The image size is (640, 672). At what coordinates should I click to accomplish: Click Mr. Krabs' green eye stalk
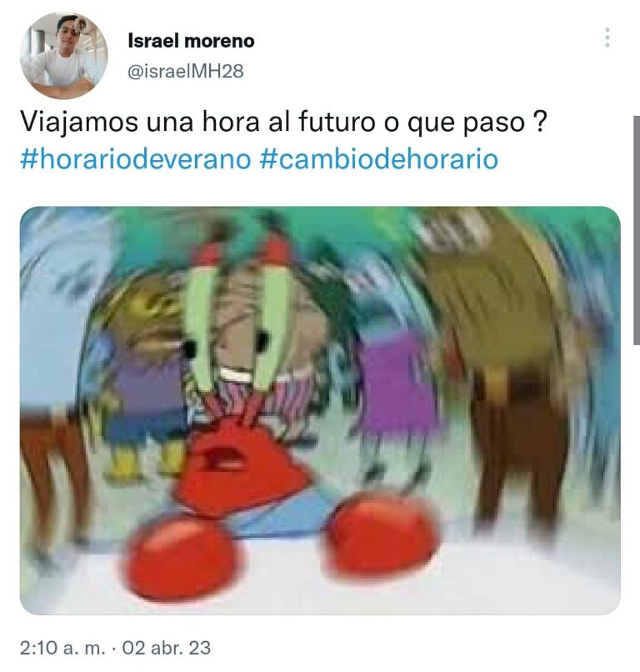202,326
